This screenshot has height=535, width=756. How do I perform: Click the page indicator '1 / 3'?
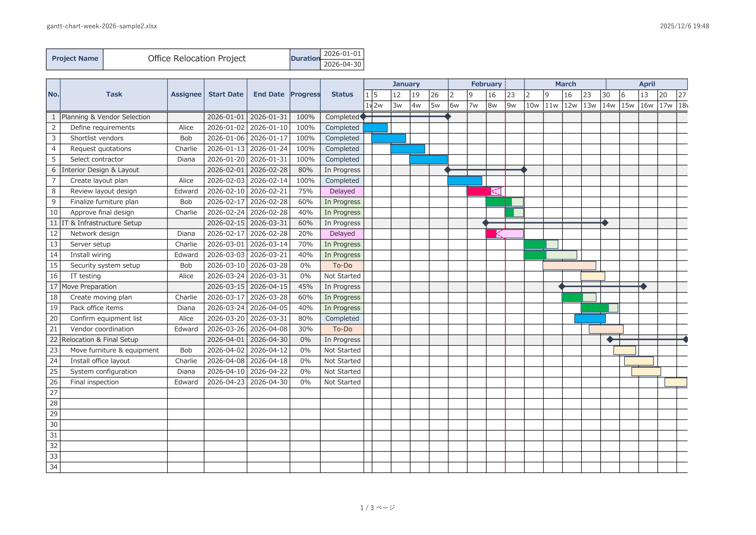(x=377, y=508)
